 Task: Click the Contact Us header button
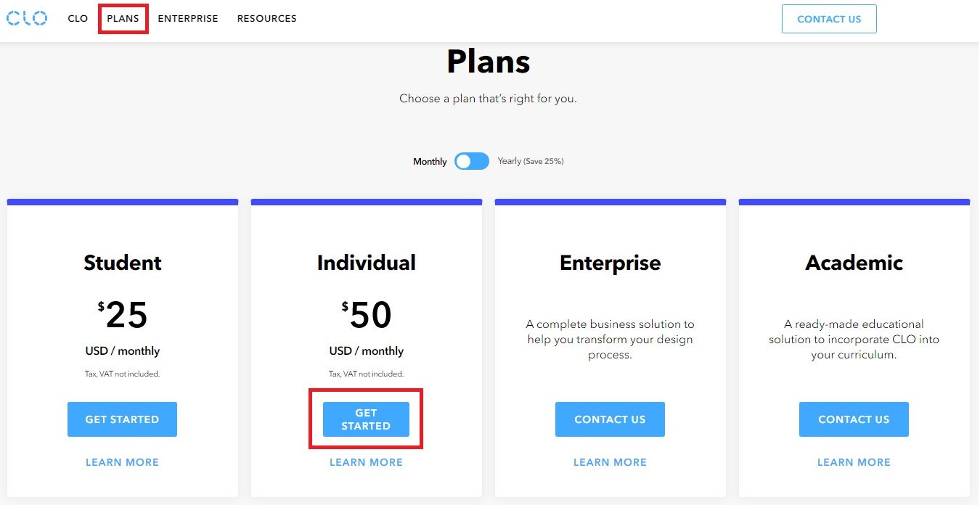(x=829, y=19)
